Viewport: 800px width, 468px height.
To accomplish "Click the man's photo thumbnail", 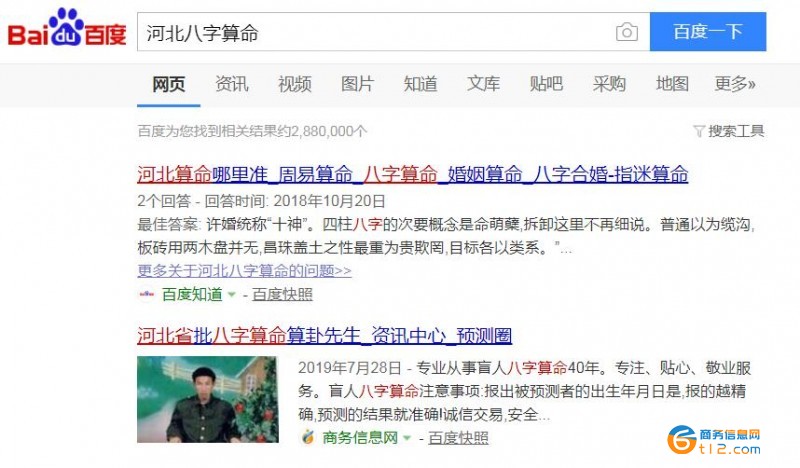I will coord(208,399).
